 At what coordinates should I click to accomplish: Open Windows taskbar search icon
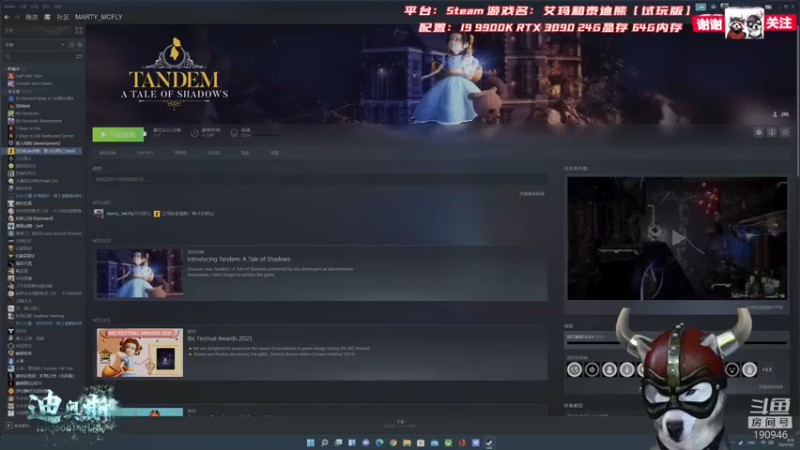(324, 443)
